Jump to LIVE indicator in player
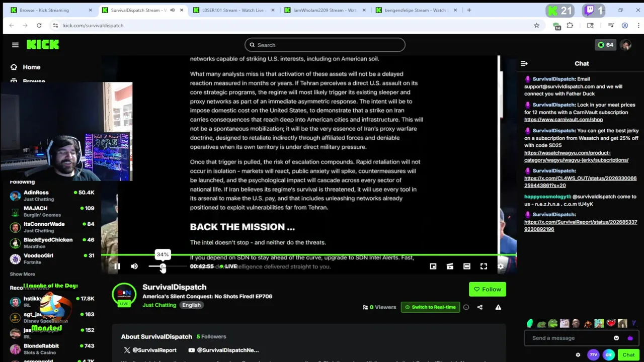The height and width of the screenshot is (362, 644). coord(228,266)
